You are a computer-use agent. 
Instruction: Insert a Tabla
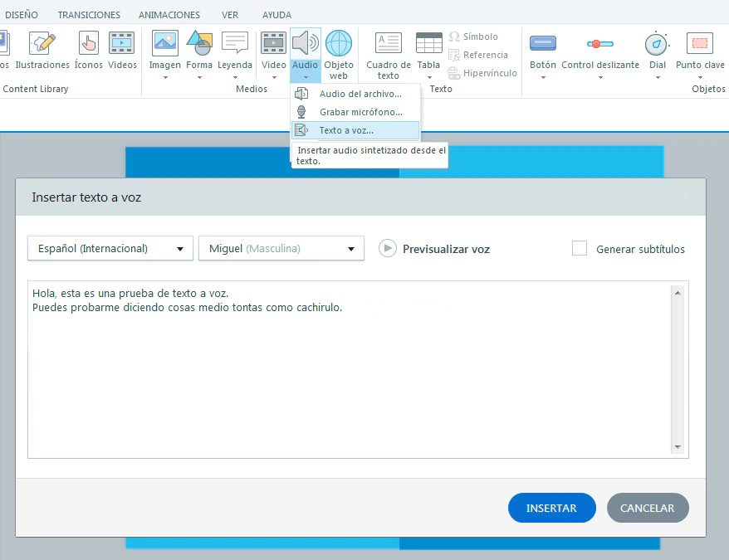coord(428,51)
